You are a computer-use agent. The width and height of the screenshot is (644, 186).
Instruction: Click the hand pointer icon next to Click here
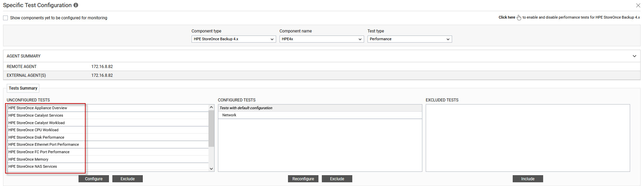[x=519, y=18]
